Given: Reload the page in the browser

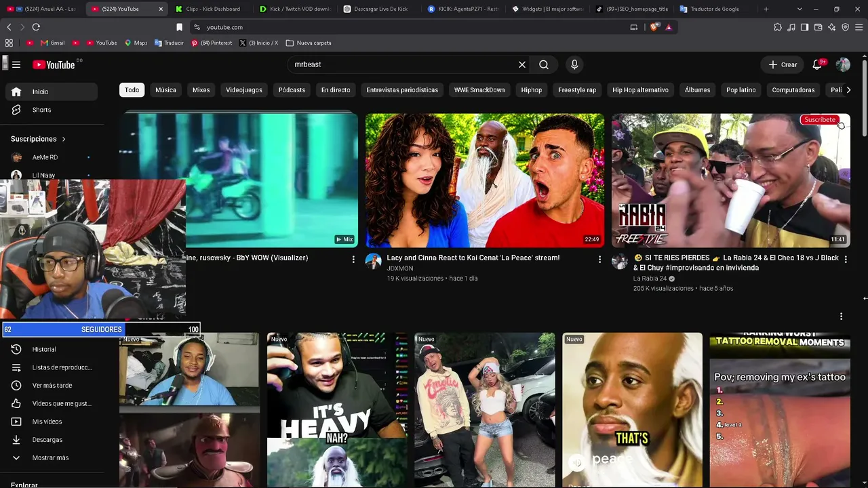Looking at the screenshot, I should pos(36,27).
